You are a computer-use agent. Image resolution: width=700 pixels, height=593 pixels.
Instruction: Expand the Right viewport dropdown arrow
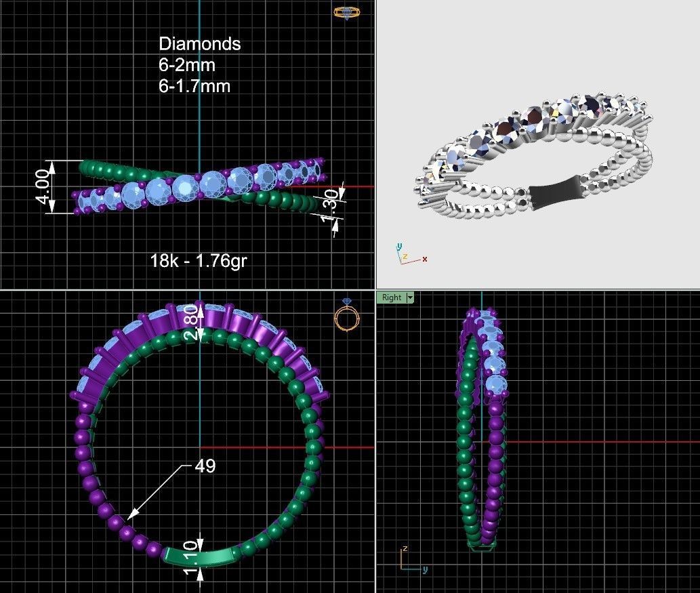pyautogui.click(x=410, y=298)
